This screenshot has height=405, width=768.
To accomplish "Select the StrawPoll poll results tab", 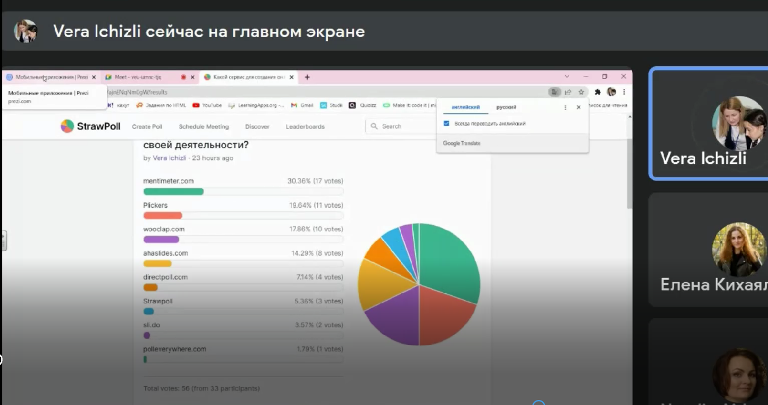I will tap(249, 77).
